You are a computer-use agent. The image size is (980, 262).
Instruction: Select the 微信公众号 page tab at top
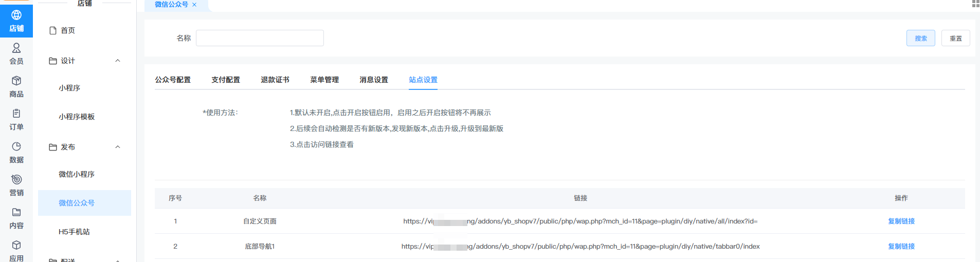pyautogui.click(x=171, y=5)
